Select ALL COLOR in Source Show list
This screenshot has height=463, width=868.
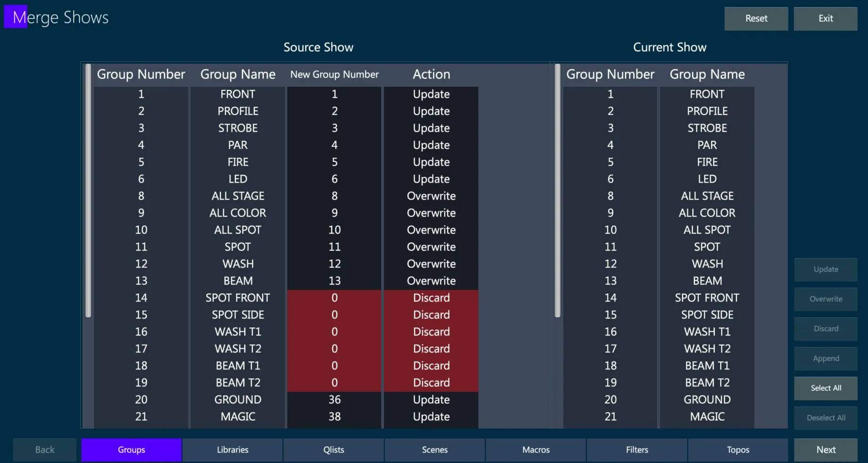coord(238,213)
